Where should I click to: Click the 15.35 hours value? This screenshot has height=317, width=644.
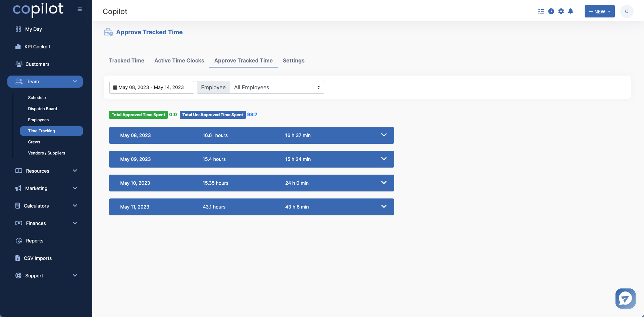click(x=215, y=183)
